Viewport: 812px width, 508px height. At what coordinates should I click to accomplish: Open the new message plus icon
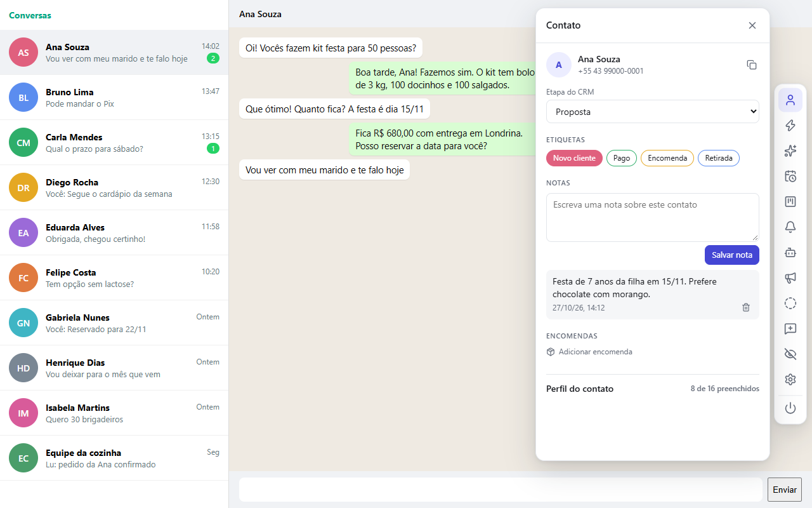point(790,329)
